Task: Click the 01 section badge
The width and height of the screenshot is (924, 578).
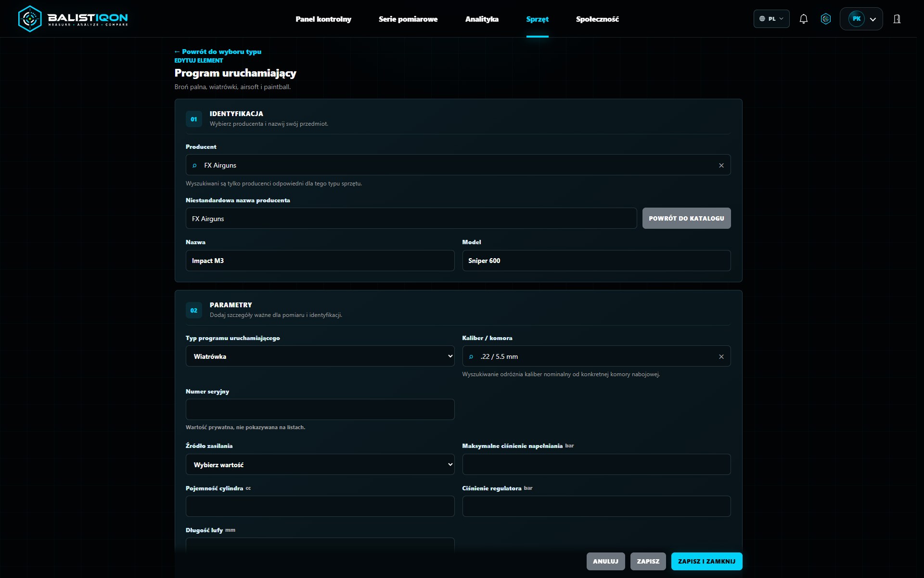Action: click(x=194, y=119)
